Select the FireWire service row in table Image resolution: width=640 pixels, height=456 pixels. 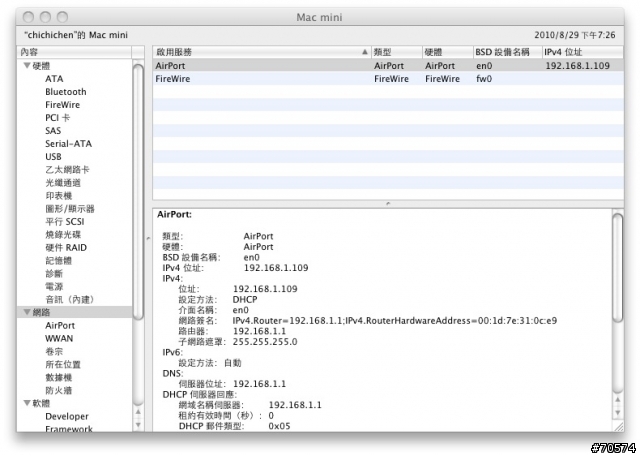388,79
